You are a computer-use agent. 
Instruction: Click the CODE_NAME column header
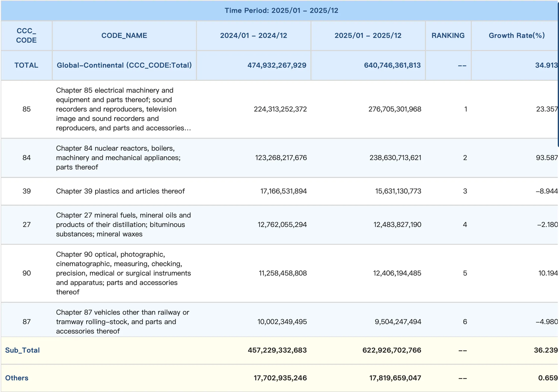pos(124,35)
